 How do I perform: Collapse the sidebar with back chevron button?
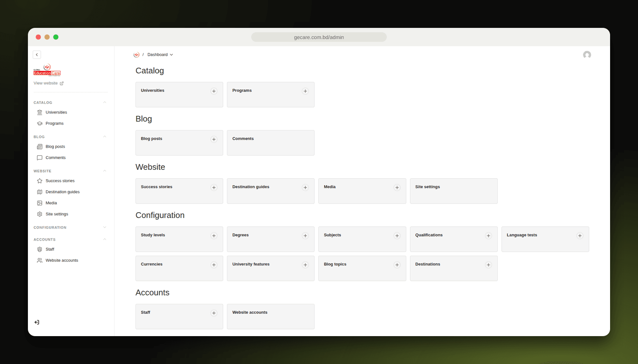click(37, 55)
